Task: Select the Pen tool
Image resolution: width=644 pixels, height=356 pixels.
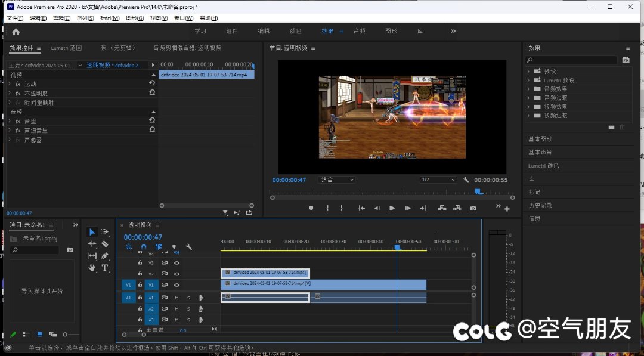Action: [105, 256]
